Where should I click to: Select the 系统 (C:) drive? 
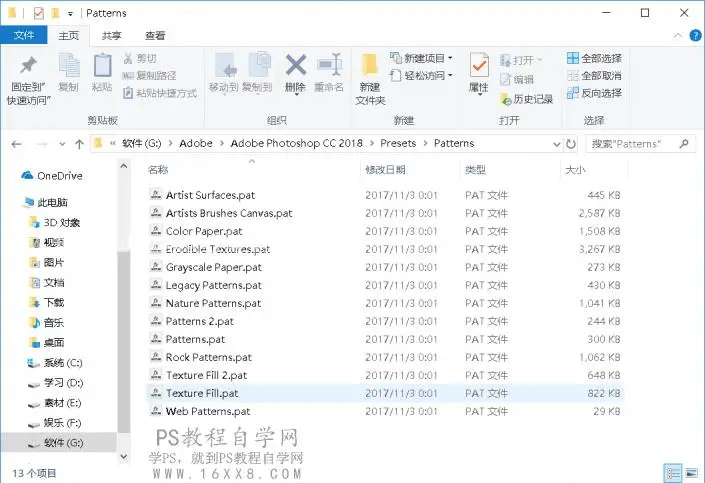pos(55,362)
